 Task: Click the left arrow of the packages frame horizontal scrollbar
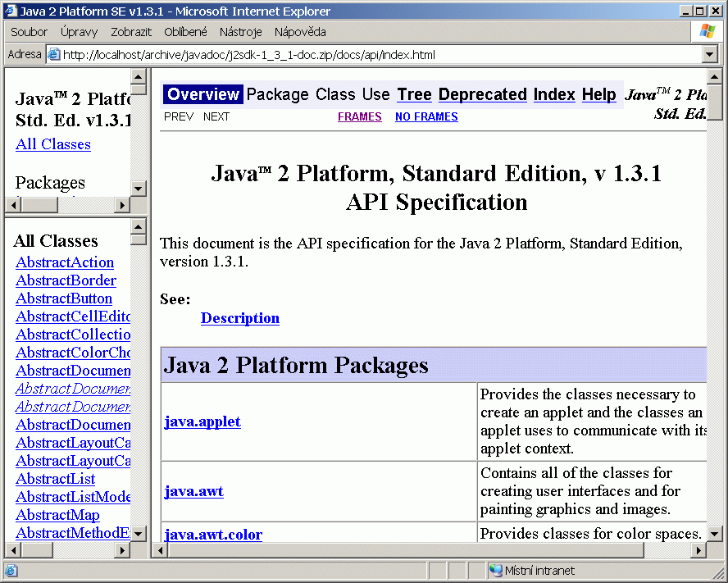[13, 205]
